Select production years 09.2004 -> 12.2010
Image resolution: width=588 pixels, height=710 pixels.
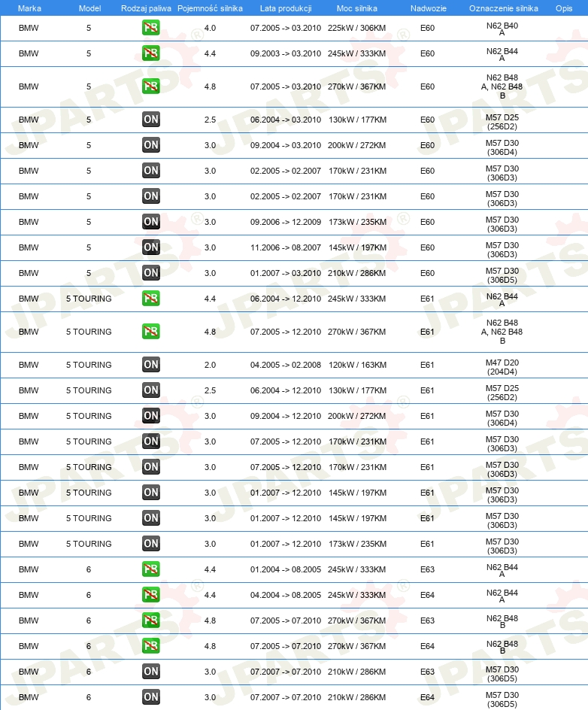point(286,416)
